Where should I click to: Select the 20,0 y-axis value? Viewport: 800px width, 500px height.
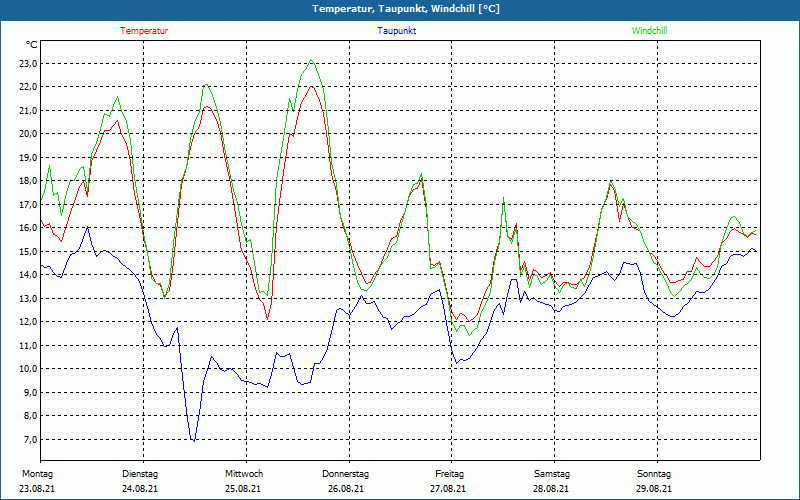coord(28,134)
